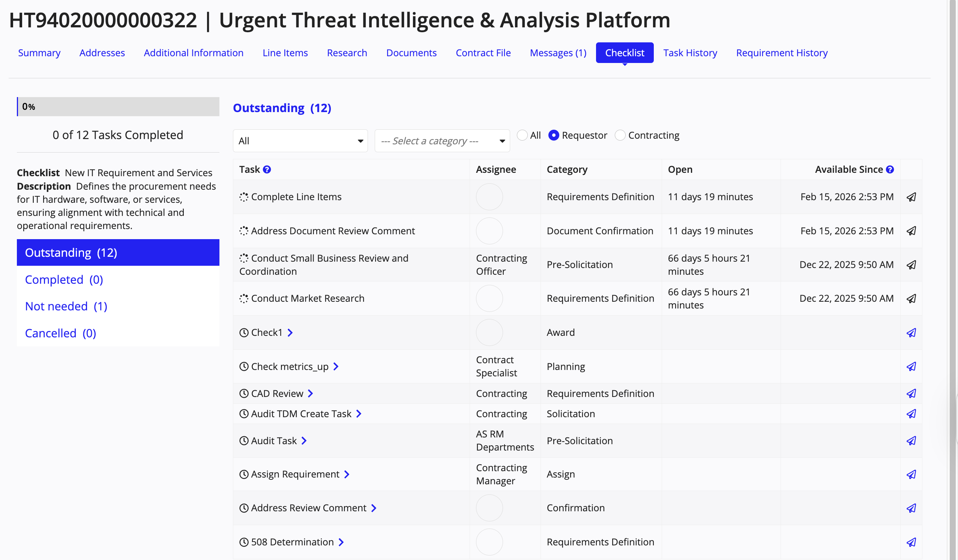Select the Requestor radio button
The width and height of the screenshot is (958, 560).
pyautogui.click(x=554, y=135)
